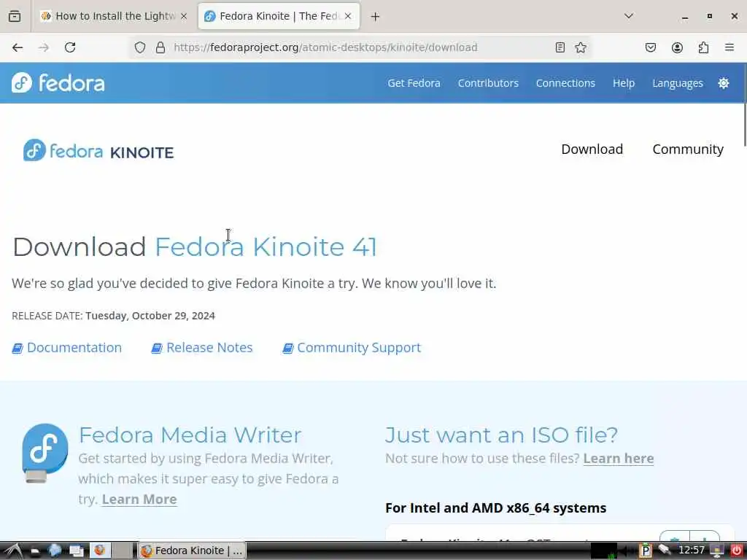Image resolution: width=747 pixels, height=560 pixels.
Task: Click the Fedora logo in the header
Action: coord(58,83)
